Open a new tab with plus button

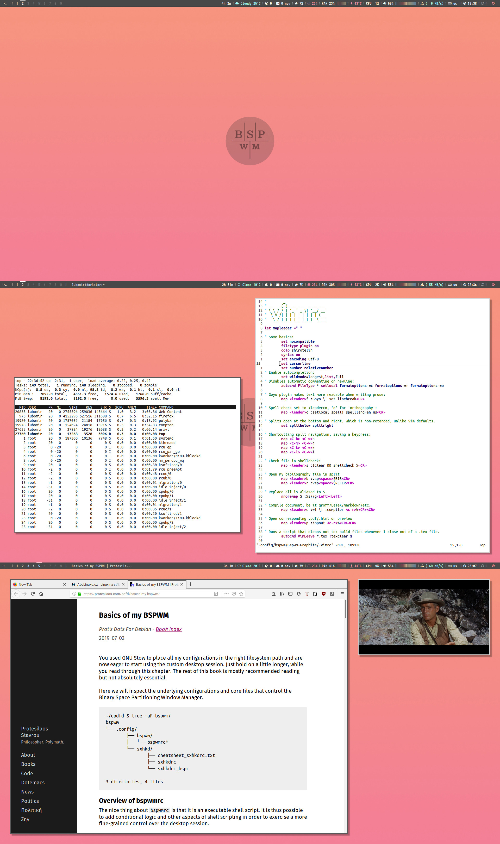[190, 584]
